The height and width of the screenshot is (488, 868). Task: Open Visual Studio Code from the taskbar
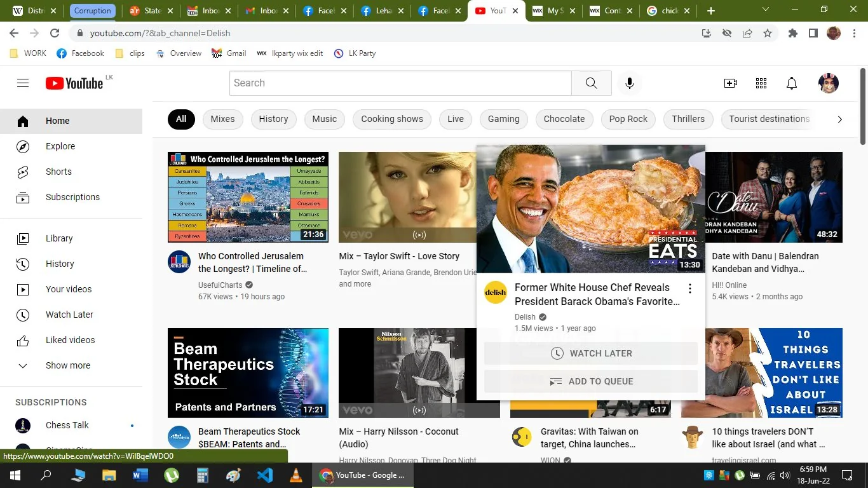pyautogui.click(x=264, y=475)
